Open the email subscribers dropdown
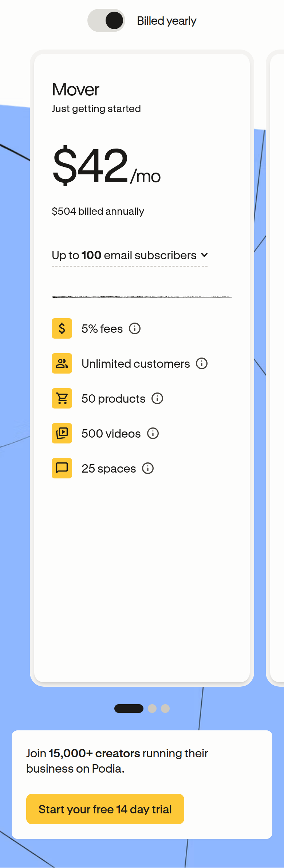This screenshot has width=284, height=868. [130, 255]
